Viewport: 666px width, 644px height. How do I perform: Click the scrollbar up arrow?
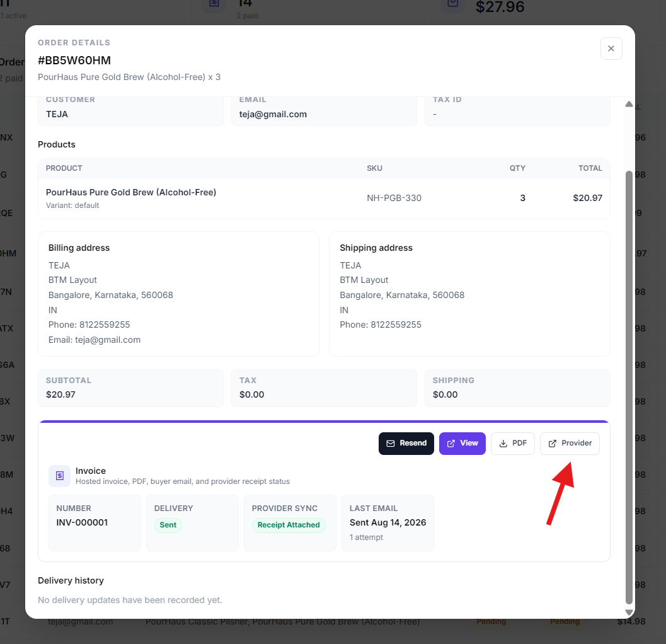pos(629,104)
